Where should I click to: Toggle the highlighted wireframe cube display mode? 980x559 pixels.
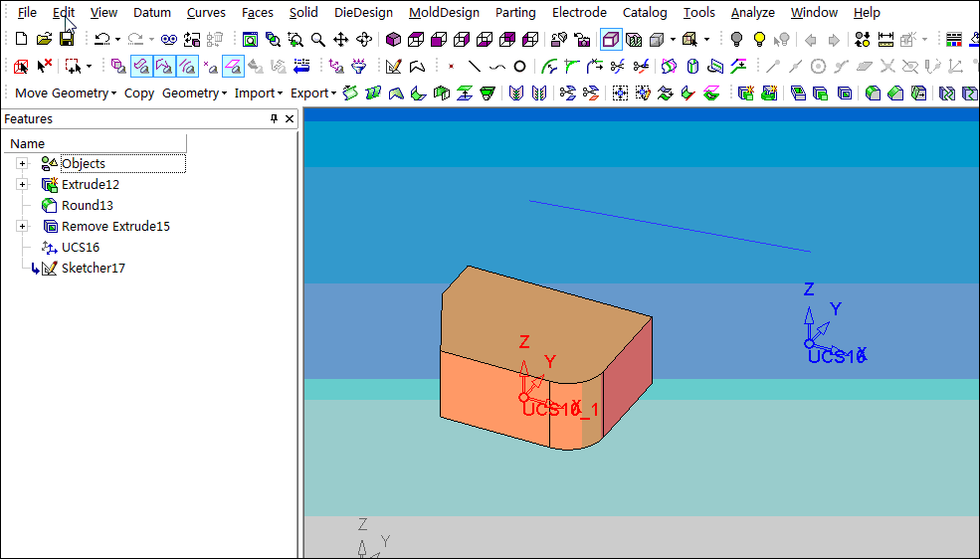[611, 40]
